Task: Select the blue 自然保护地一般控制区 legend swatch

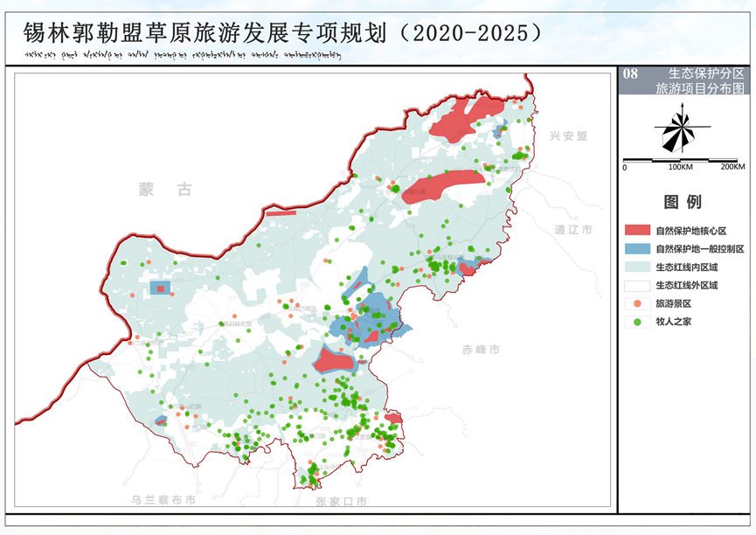Action: click(x=637, y=249)
